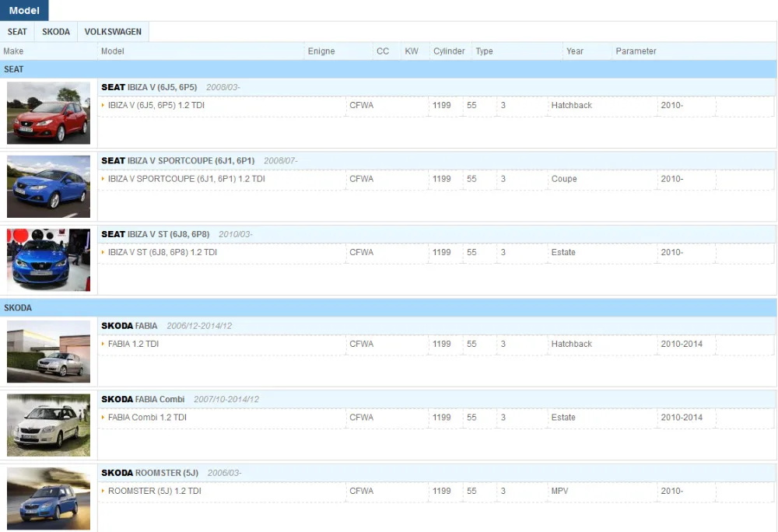The image size is (778, 532).
Task: Click the Coupe type cell
Action: coord(564,178)
